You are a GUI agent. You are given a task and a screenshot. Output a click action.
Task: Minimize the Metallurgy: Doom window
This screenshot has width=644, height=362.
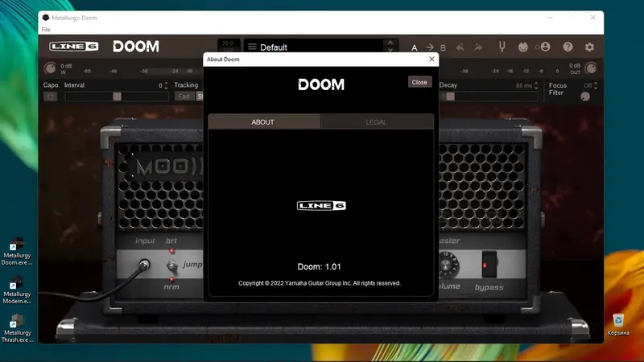[550, 18]
